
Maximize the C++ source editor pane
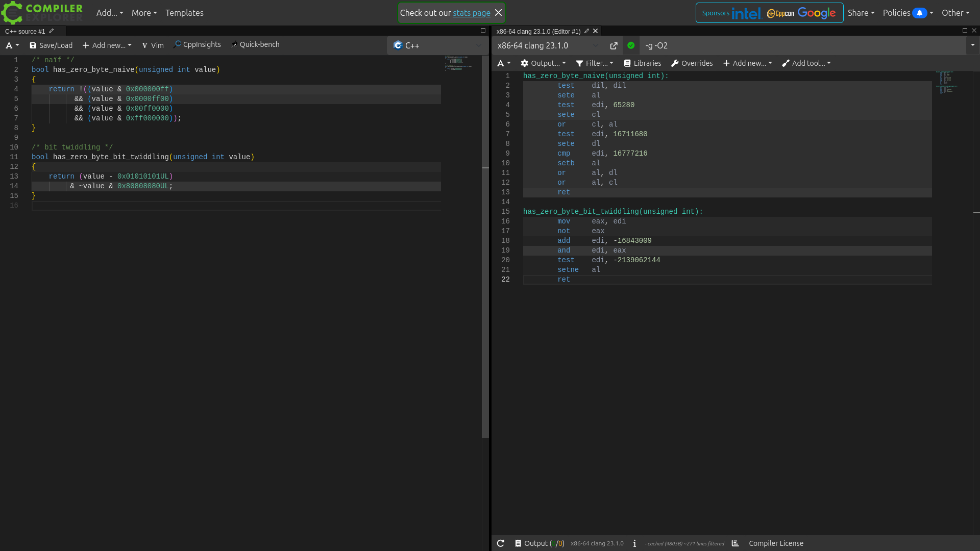point(483,31)
